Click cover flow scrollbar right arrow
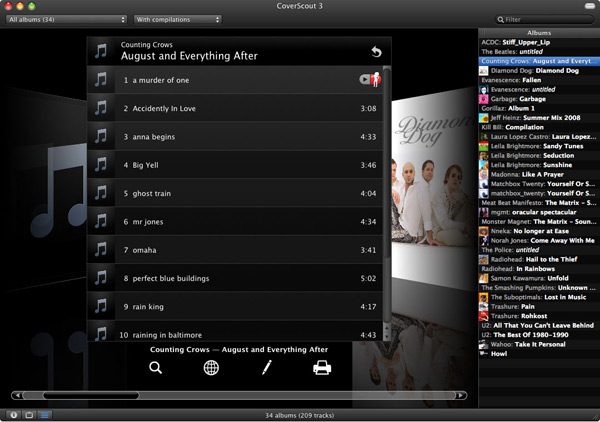Screen dimensions: 600x422 461,395
